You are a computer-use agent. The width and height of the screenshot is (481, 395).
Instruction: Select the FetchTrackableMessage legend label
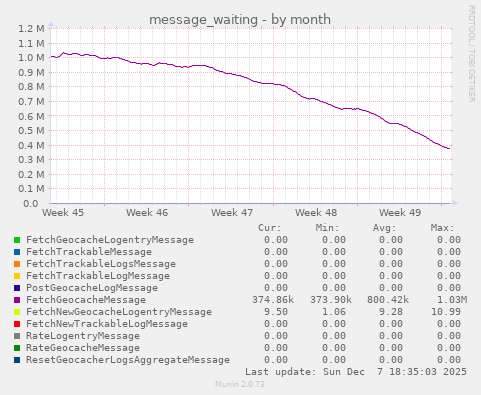click(x=89, y=252)
